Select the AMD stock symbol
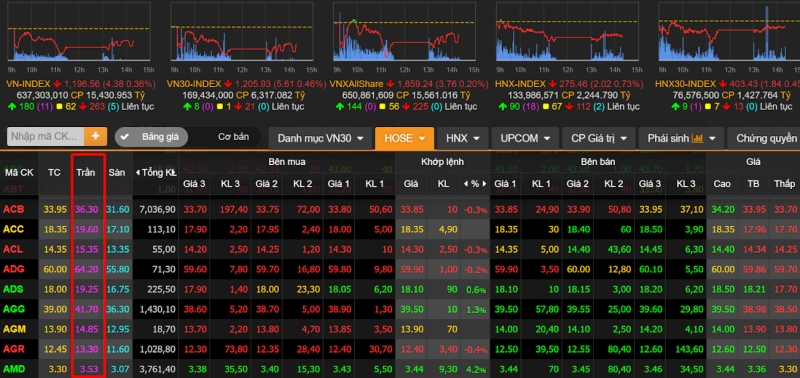Screen dimensions: 800x378 (x=14, y=369)
